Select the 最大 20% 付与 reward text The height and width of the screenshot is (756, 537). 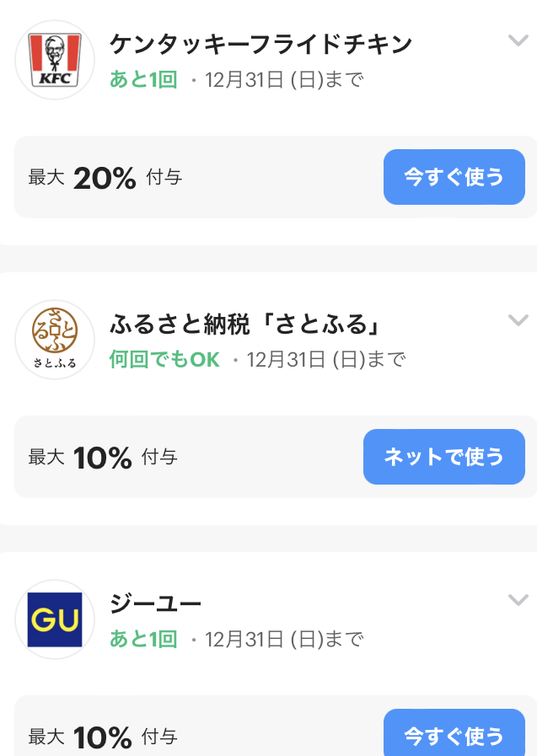(105, 178)
